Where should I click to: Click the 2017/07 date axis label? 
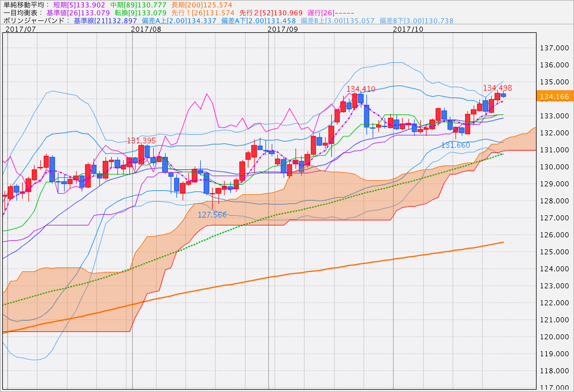point(21,29)
